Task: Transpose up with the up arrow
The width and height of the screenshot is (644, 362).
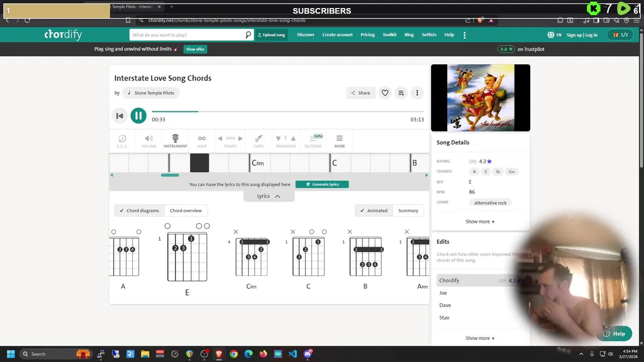Action: (x=293, y=138)
